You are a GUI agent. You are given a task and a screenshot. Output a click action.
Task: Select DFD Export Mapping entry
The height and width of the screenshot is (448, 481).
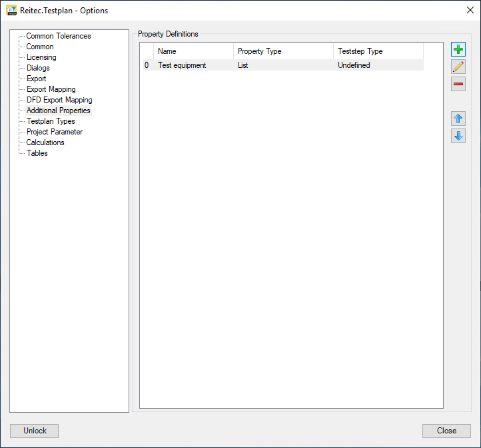pyautogui.click(x=59, y=100)
